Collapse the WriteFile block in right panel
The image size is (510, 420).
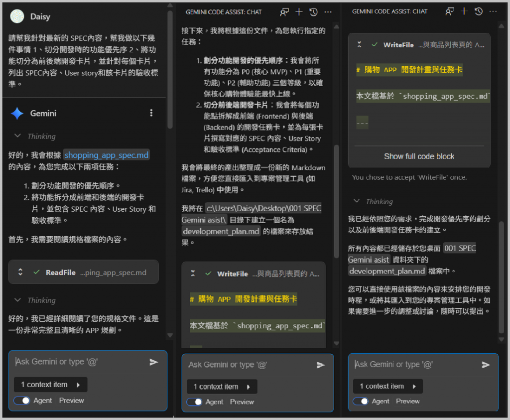(x=360, y=44)
